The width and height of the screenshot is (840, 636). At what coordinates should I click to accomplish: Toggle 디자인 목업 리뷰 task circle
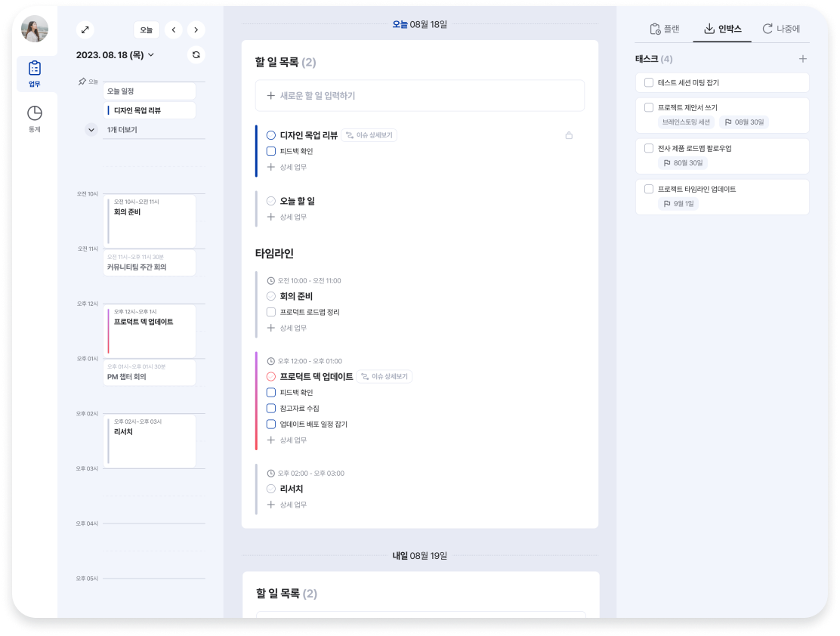click(271, 135)
